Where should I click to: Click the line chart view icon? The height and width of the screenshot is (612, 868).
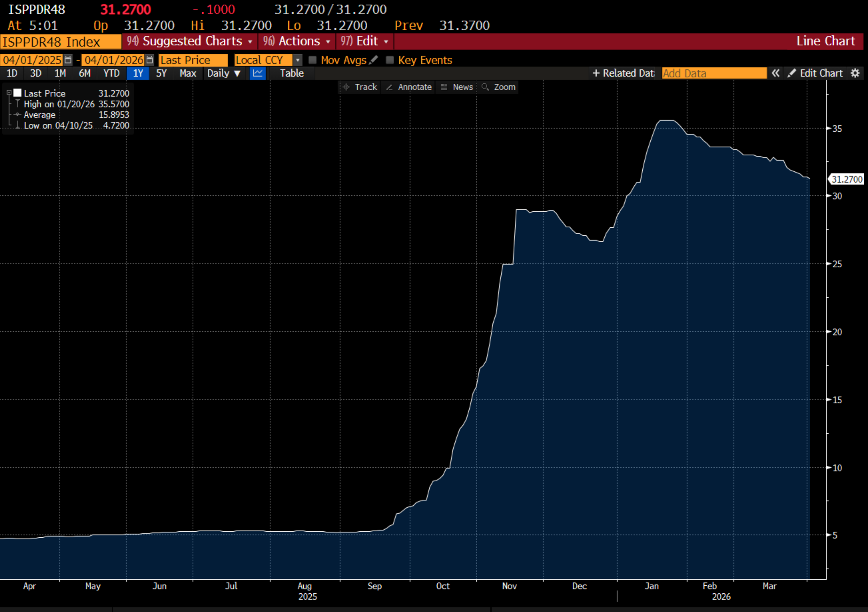258,73
